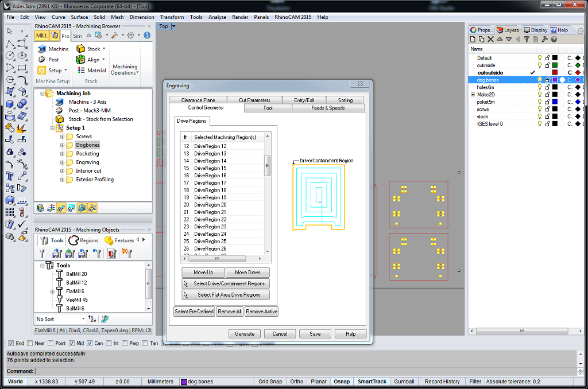Viewport: 588px width, 389px height.
Task: Click the MILL mode button
Action: click(x=41, y=36)
